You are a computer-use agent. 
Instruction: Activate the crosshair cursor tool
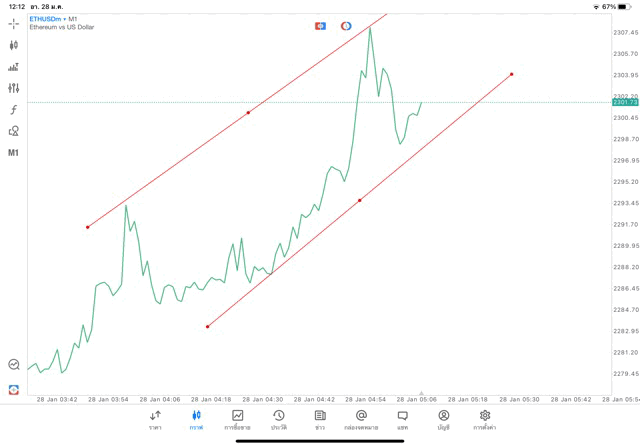[x=13, y=23]
